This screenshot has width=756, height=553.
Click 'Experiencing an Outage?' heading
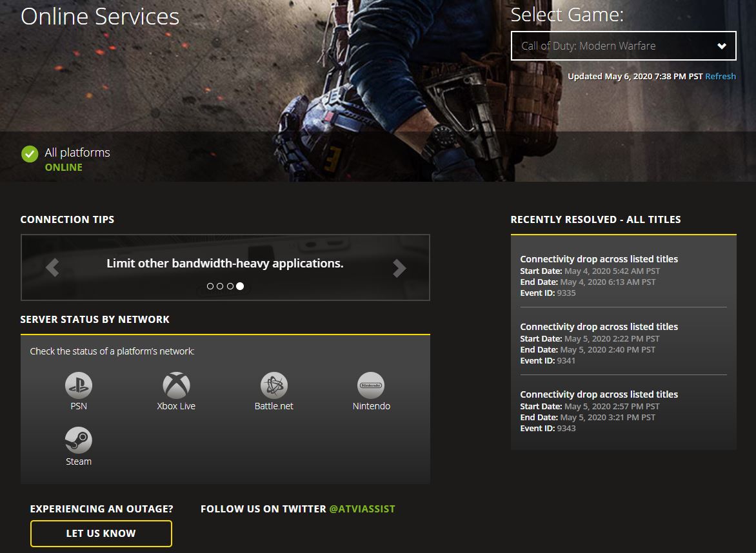coord(101,509)
